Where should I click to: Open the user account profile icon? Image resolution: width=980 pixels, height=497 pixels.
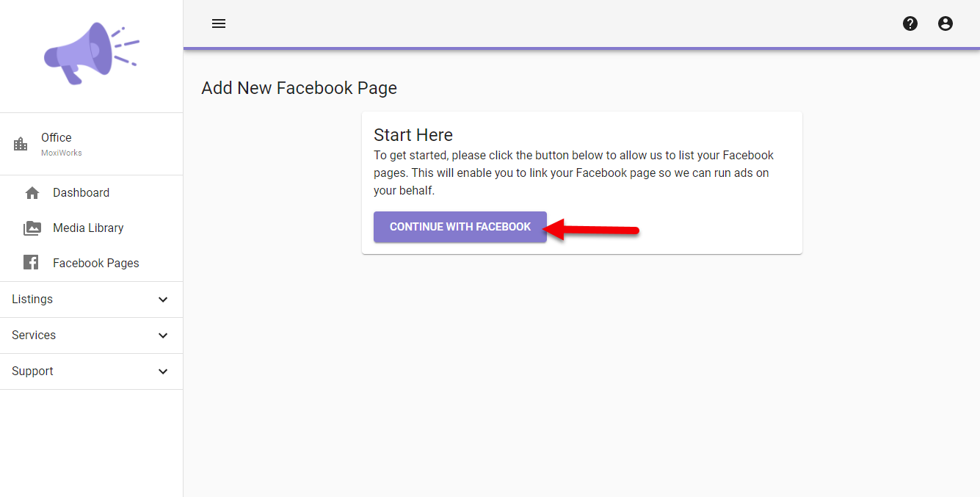tap(945, 23)
